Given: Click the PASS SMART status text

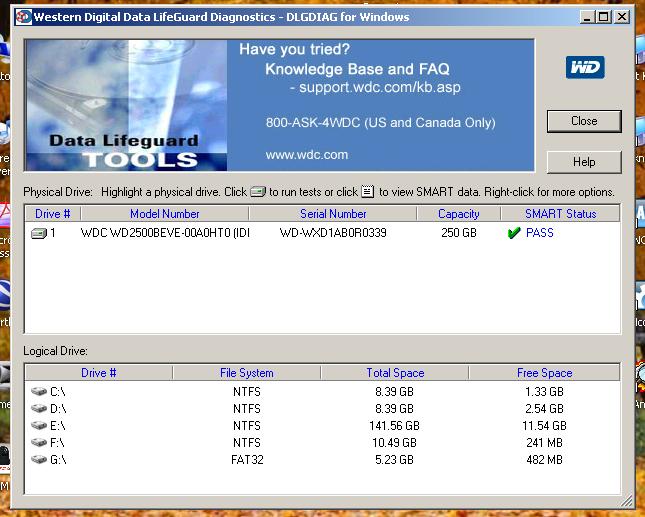Looking at the screenshot, I should pyautogui.click(x=540, y=233).
